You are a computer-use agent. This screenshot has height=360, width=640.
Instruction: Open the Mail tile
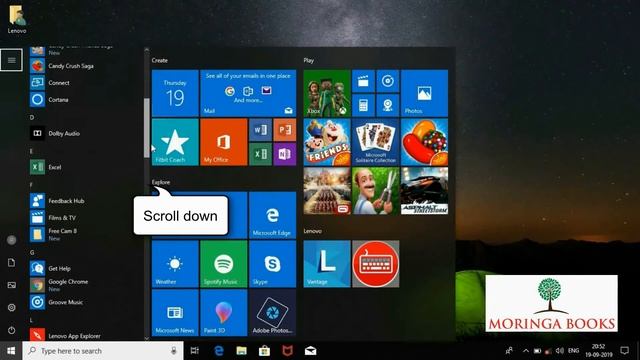(x=248, y=93)
